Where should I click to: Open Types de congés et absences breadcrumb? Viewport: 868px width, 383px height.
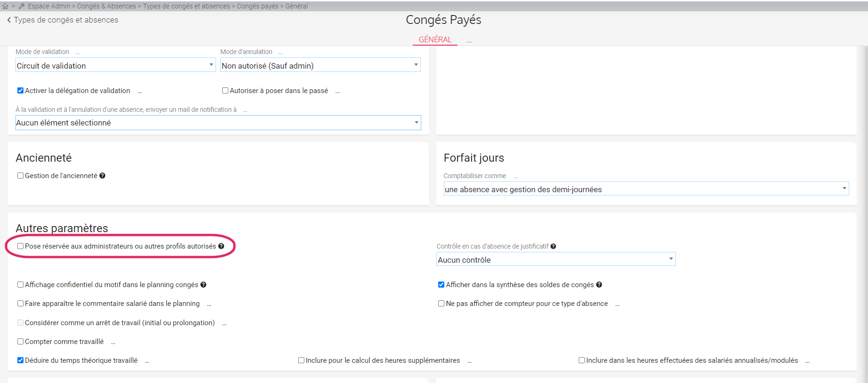[x=186, y=6]
